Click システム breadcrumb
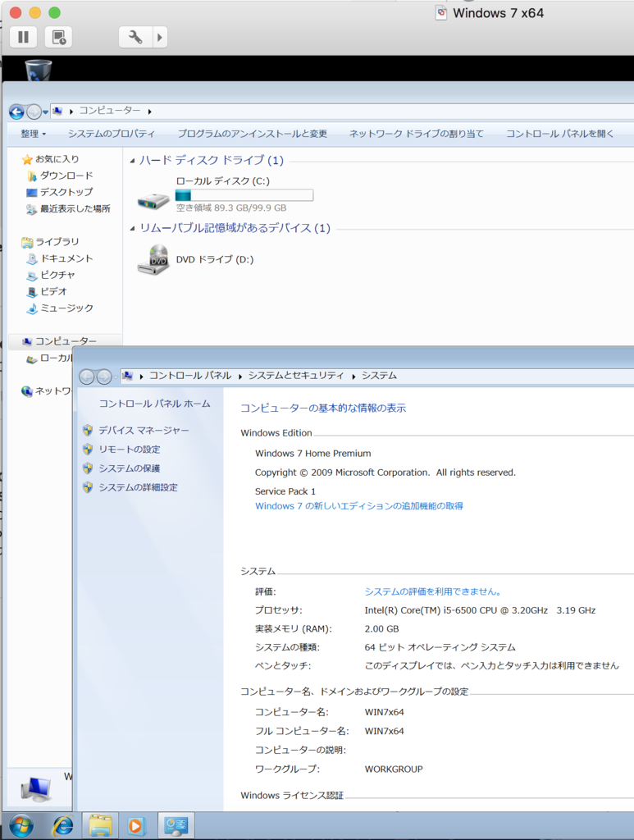Screen dimensions: 634x840 tap(379, 376)
